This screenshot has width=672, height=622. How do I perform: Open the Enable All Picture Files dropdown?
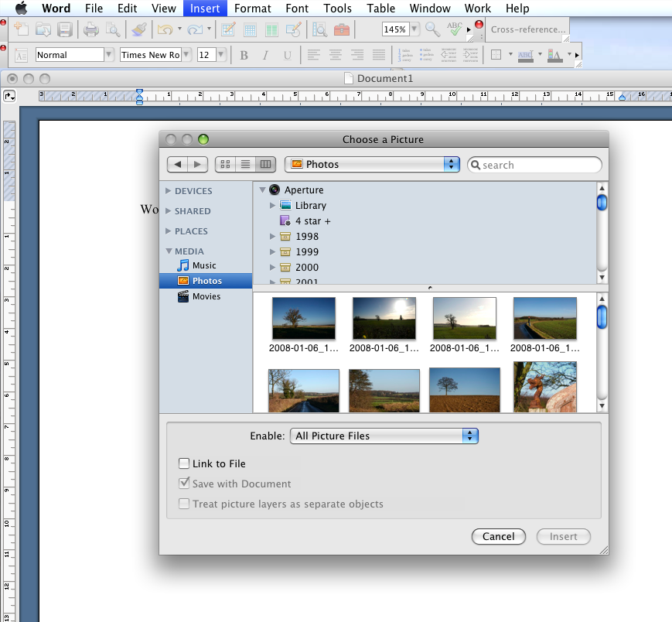pyautogui.click(x=384, y=436)
